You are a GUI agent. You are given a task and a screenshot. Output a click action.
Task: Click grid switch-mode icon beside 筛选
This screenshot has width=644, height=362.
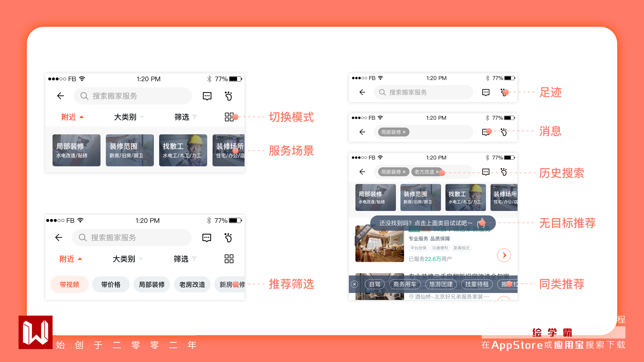coord(229,117)
